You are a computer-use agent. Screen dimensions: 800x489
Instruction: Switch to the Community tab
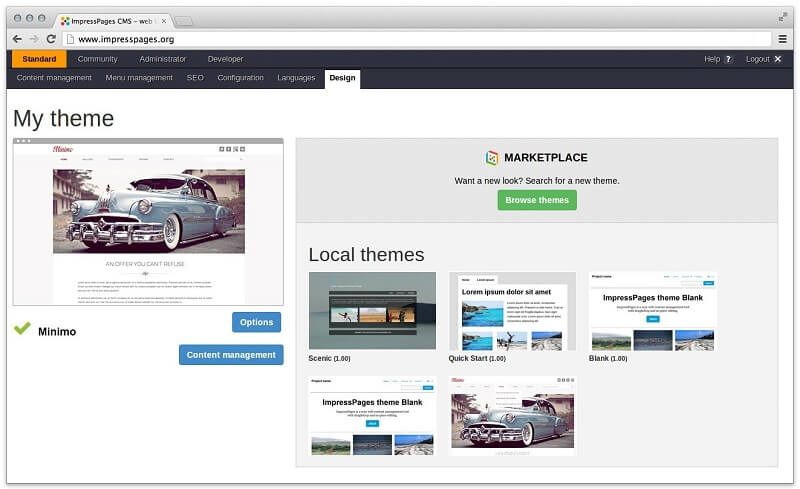tap(97, 59)
